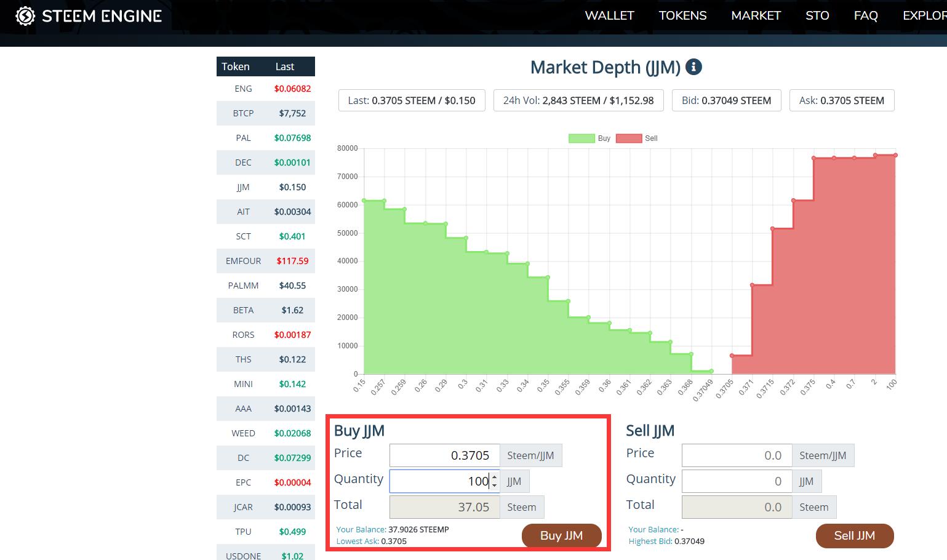Click the Last price stat box
This screenshot has width=947, height=560.
[412, 100]
